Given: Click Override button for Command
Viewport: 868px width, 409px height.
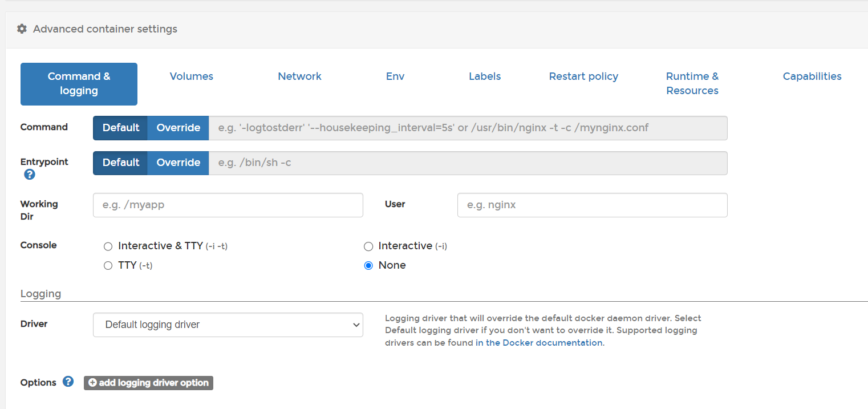Looking at the screenshot, I should click(178, 128).
